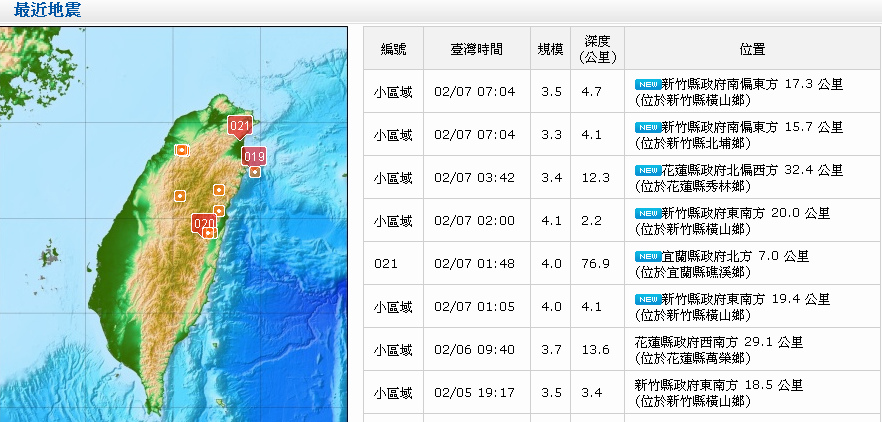
Task: Open location 宜蘭縣政府北方 7.0 公里
Action: (x=735, y=256)
